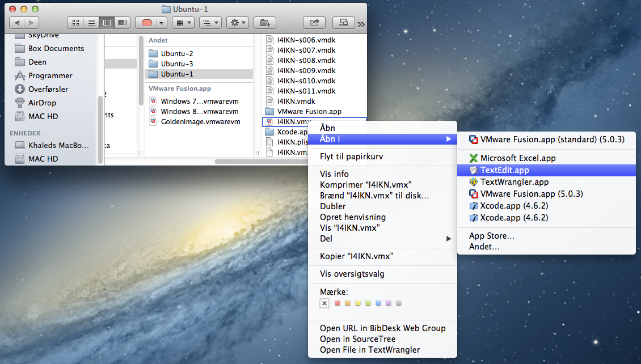Select I4IKN-s006.vmdk file

coord(306,40)
